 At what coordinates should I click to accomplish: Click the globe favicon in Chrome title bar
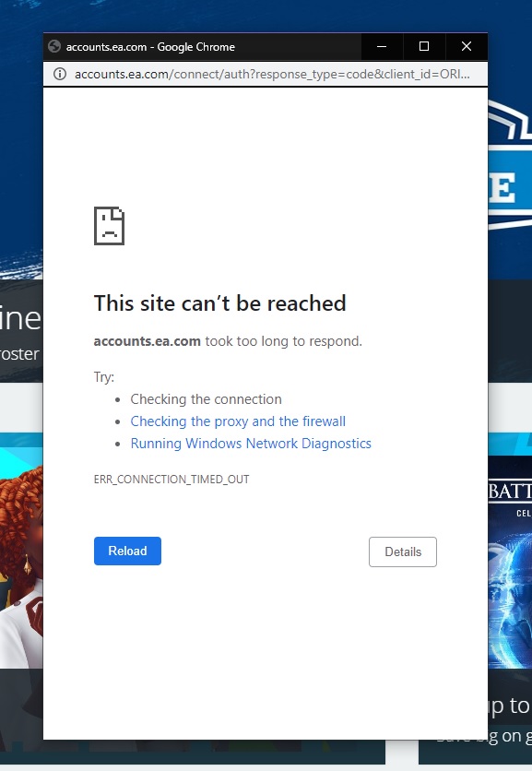click(x=54, y=46)
